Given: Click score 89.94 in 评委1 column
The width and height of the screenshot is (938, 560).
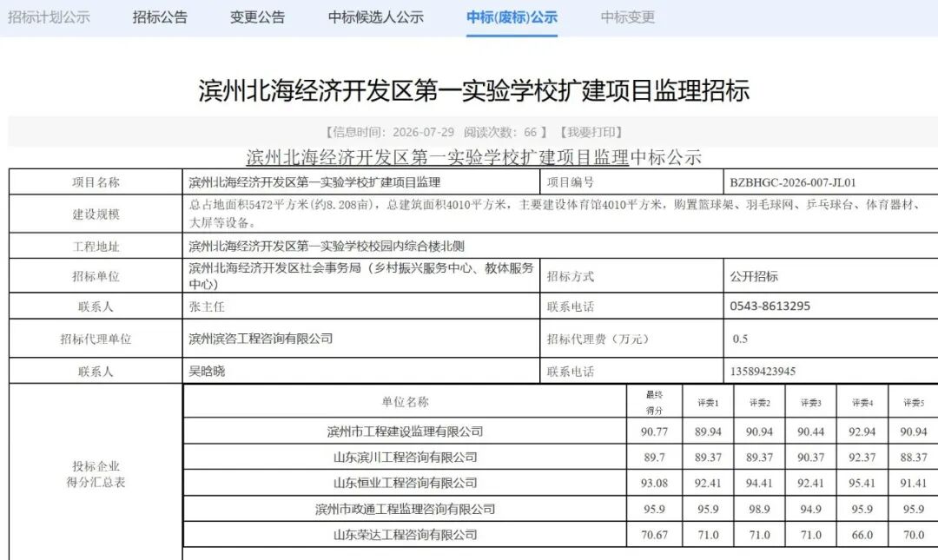Looking at the screenshot, I should click(x=708, y=432).
